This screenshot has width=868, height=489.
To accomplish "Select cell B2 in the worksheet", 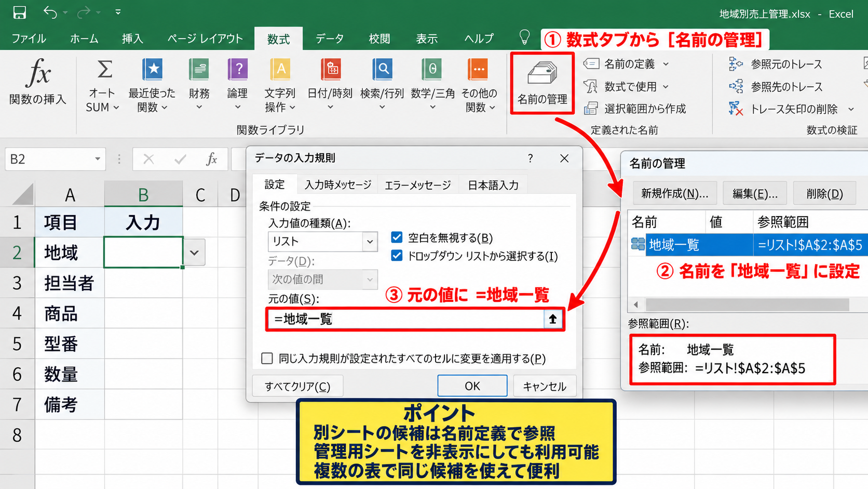I will (143, 253).
